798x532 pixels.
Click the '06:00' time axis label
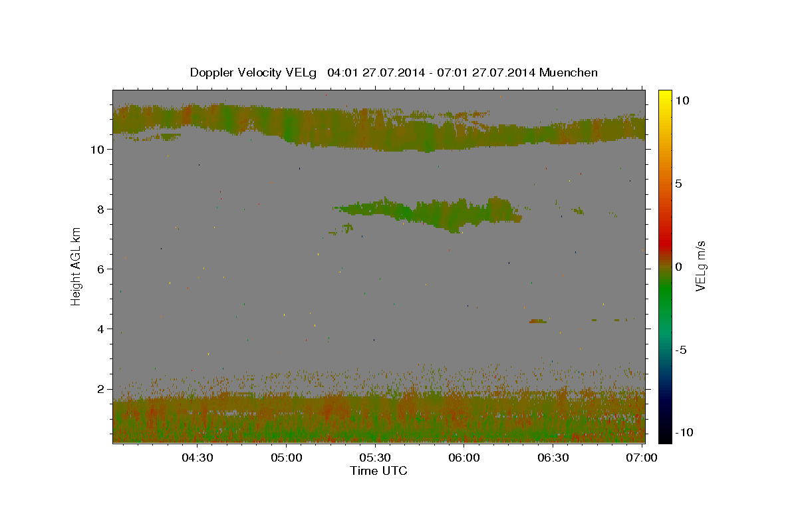[x=464, y=458]
